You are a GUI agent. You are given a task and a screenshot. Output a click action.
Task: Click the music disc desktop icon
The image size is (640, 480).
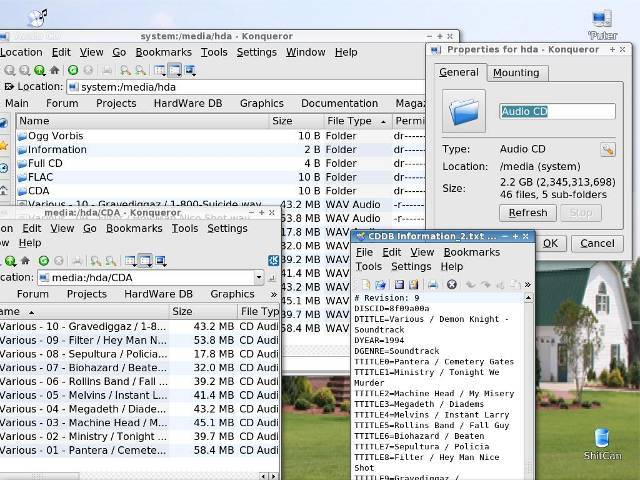pos(38,18)
